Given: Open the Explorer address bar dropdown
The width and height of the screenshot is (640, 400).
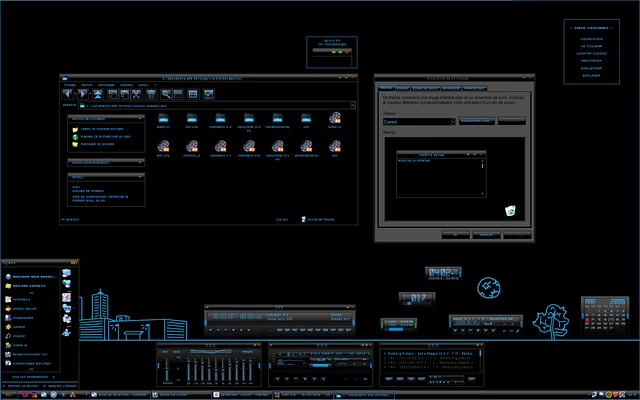Looking at the screenshot, I should 352,104.
